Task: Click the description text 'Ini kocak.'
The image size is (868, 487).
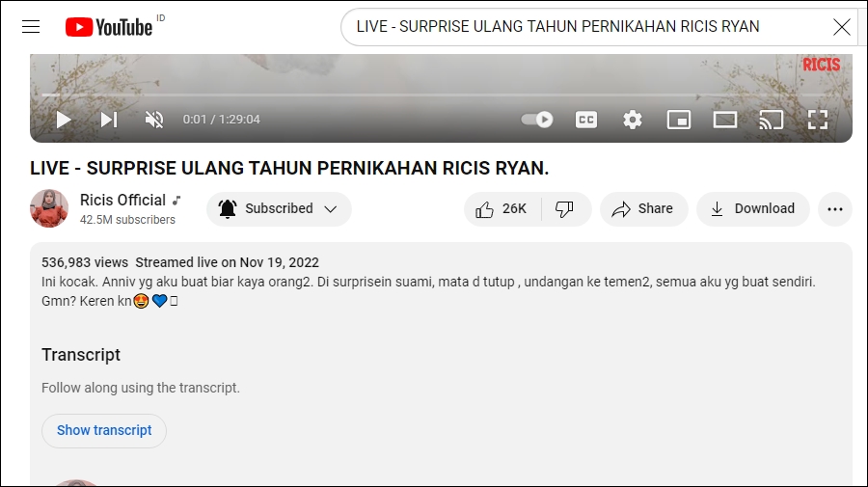Action: point(69,282)
